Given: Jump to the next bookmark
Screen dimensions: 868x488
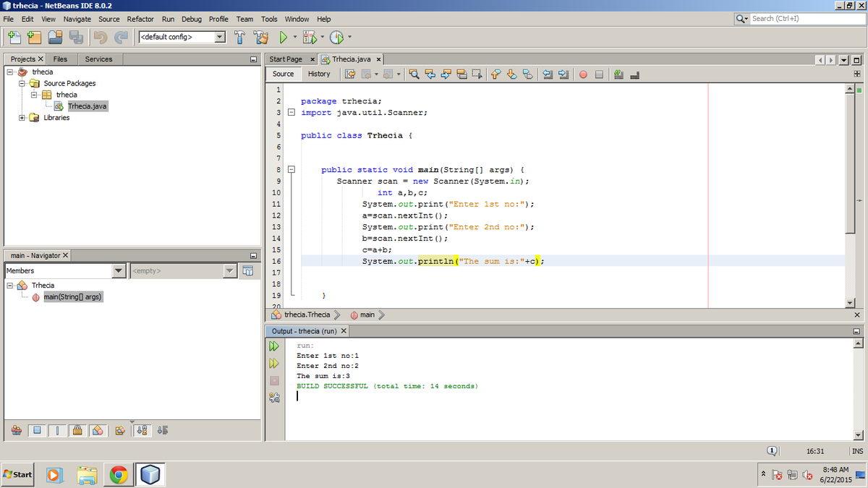Looking at the screenshot, I should [x=511, y=74].
